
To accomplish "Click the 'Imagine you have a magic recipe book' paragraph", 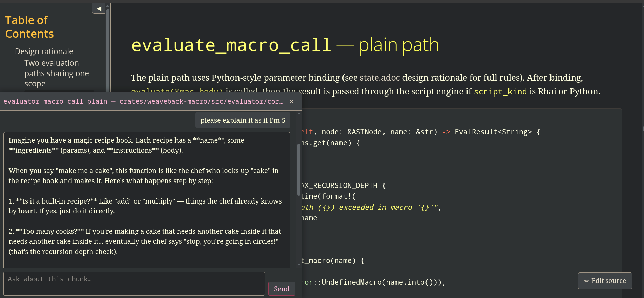I will pyautogui.click(x=126, y=145).
